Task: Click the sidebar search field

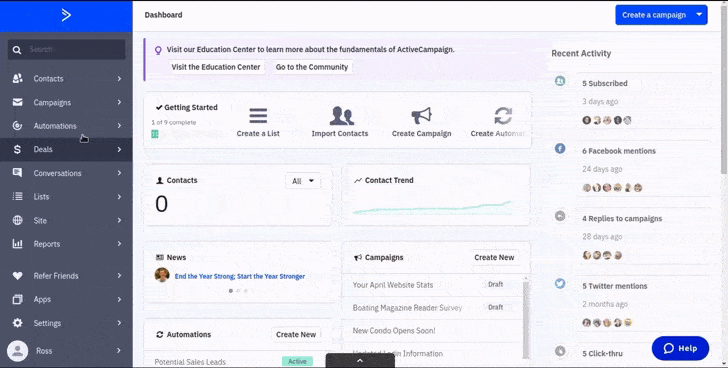Action: (66, 49)
